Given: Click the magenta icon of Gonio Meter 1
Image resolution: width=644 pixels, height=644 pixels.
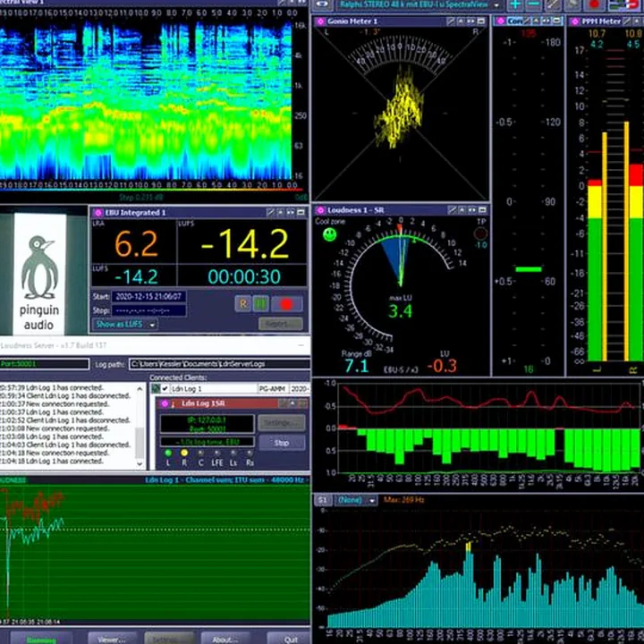Looking at the screenshot, I should click(x=320, y=21).
